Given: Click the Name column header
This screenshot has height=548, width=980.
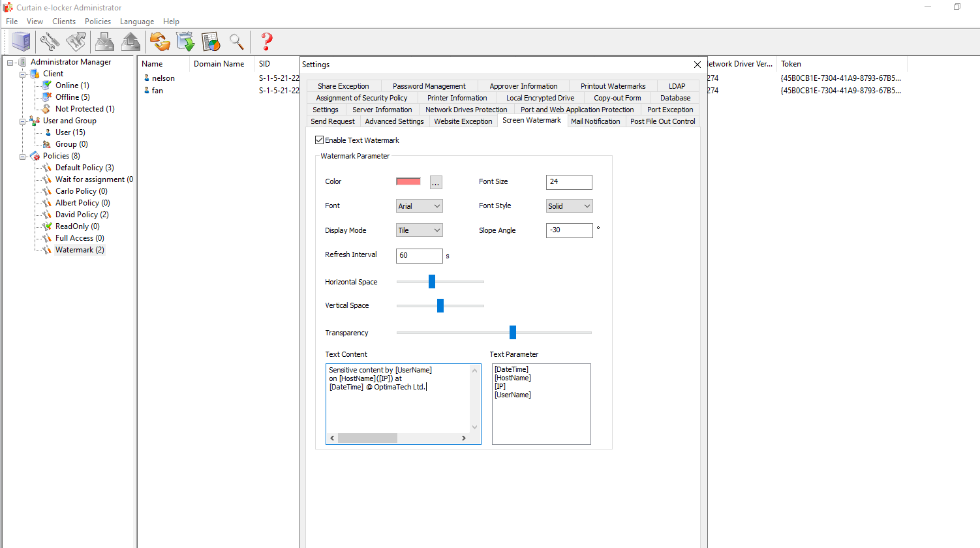Looking at the screenshot, I should tap(163, 64).
